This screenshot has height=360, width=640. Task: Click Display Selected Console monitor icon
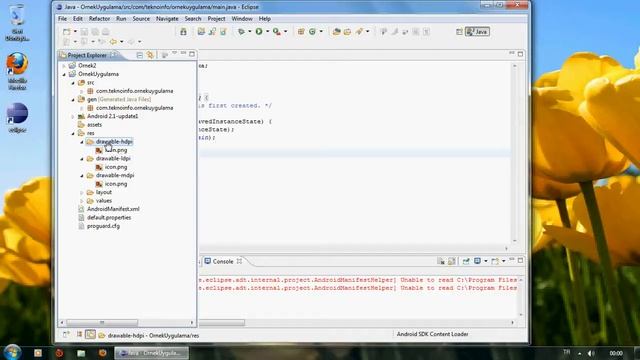477,261
